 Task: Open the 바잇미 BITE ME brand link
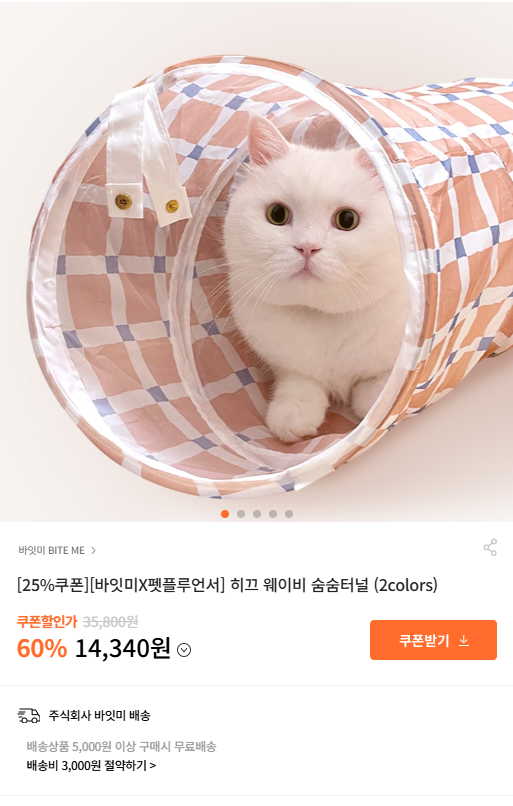coord(51,551)
